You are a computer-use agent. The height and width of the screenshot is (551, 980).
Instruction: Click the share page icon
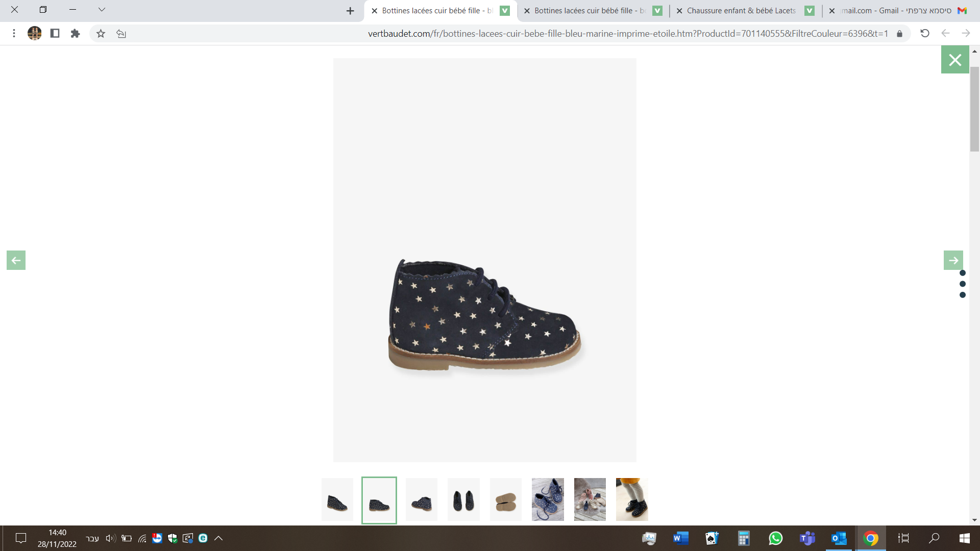(121, 34)
